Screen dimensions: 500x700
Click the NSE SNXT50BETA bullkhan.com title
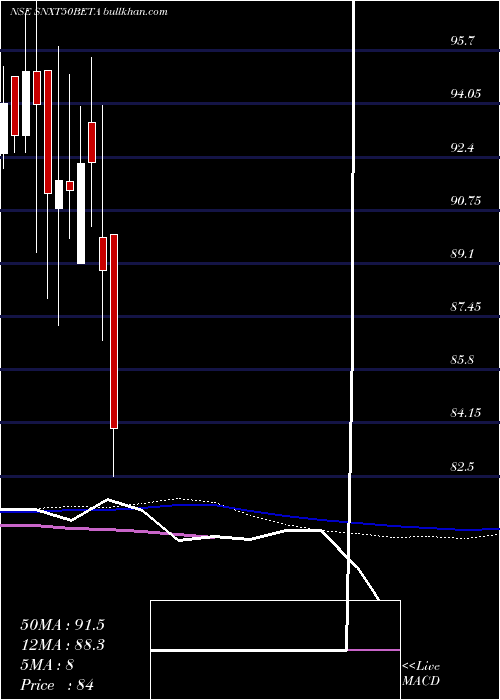click(x=88, y=12)
